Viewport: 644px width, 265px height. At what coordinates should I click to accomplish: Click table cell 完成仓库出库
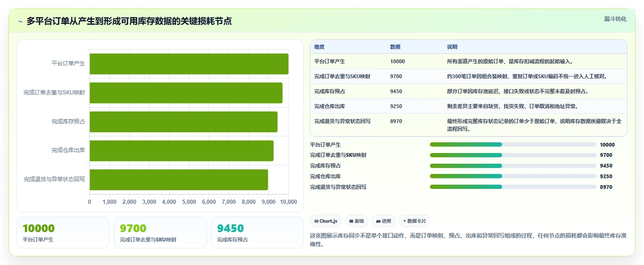pos(329,106)
